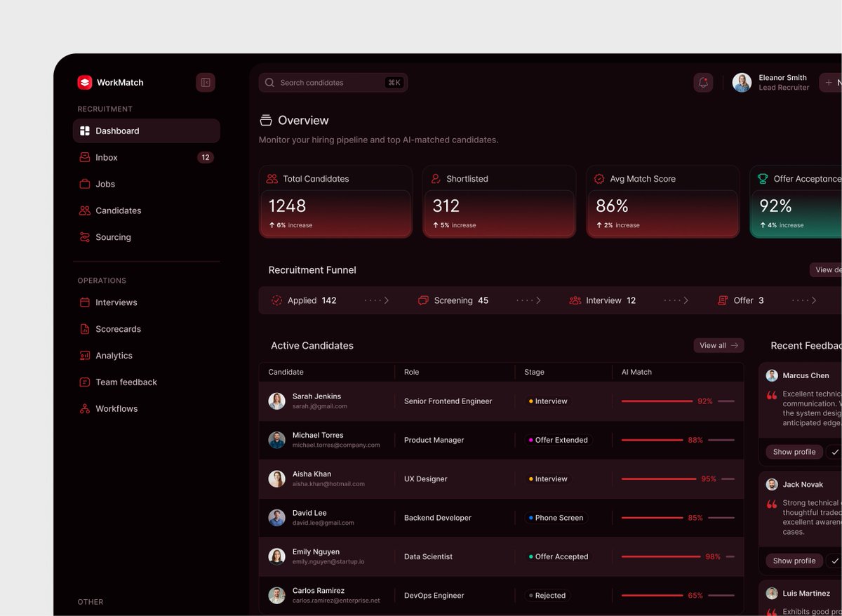This screenshot has height=616, width=842.
Task: Click Eleanor Smith's profile avatar
Action: 742,83
